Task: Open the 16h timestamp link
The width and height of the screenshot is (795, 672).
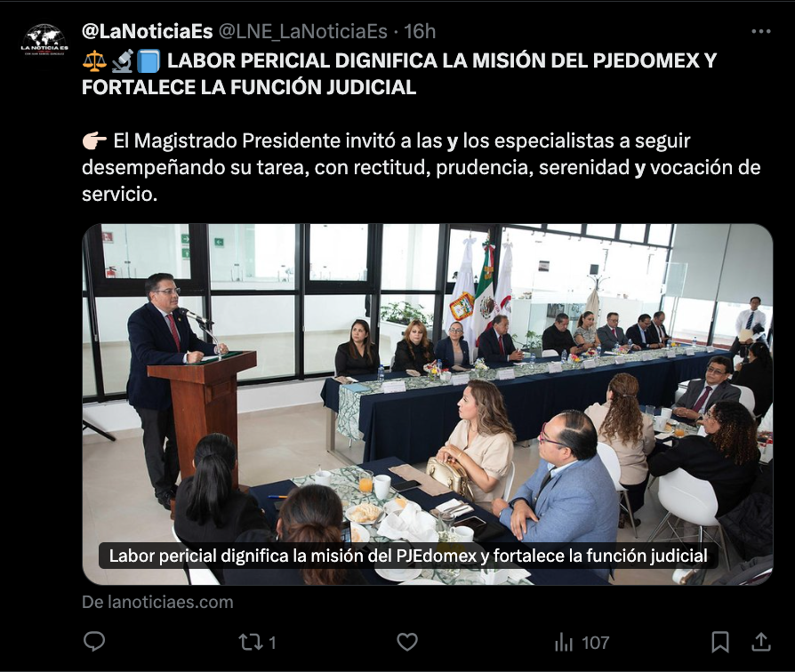Action: (420, 31)
